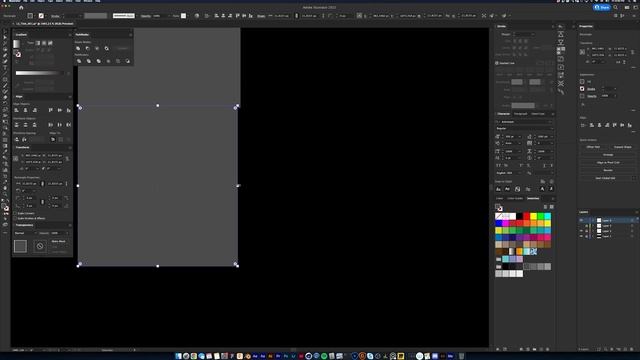Click the Offset Path quick action

tap(593, 147)
